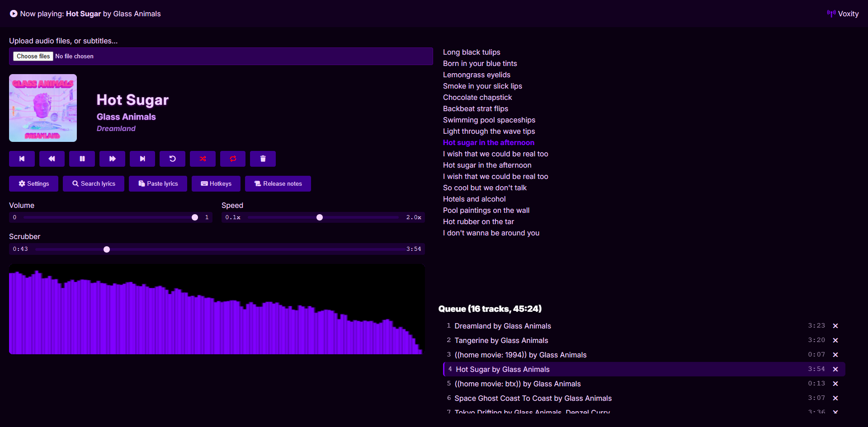Remove Tangerine from the queue
868x427 pixels.
(x=835, y=340)
